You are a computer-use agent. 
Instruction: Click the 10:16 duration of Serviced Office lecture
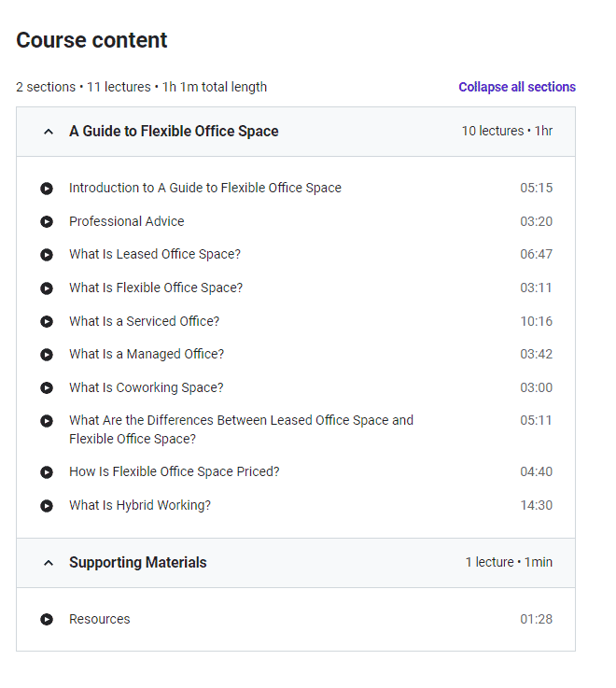[x=536, y=321]
